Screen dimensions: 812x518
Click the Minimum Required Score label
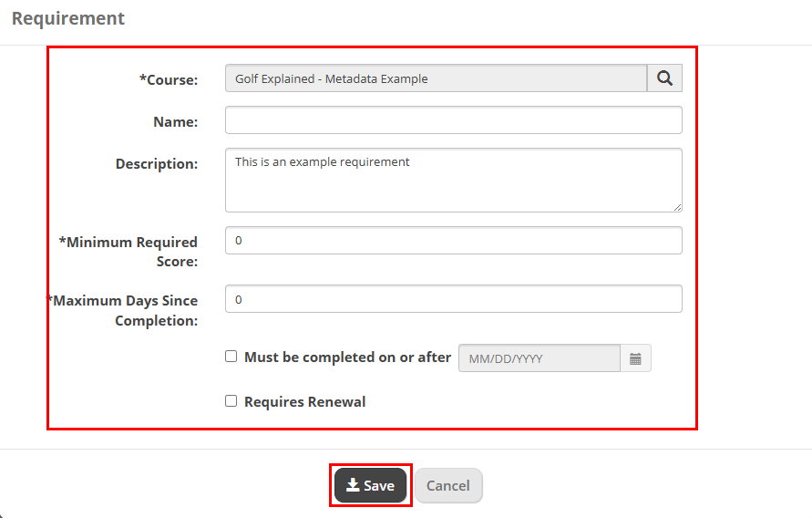click(128, 252)
